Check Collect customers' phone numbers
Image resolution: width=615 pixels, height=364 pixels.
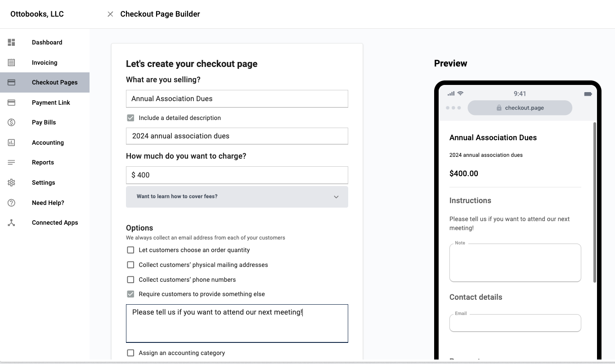tap(130, 279)
